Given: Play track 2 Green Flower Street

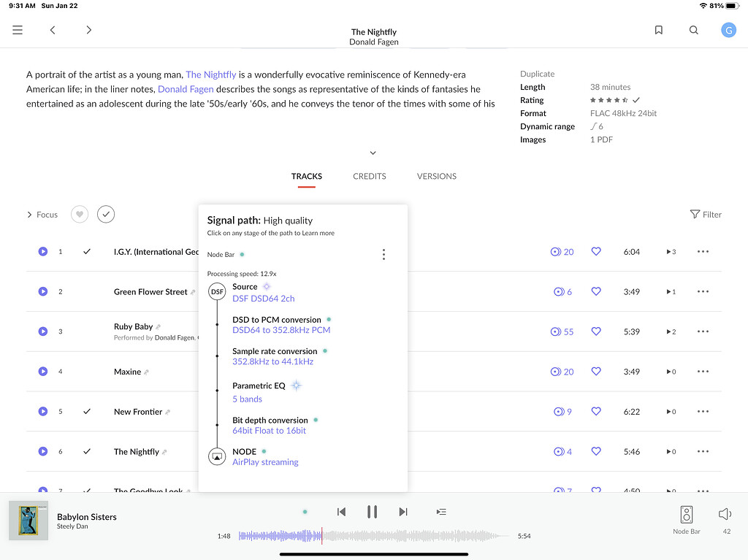Looking at the screenshot, I should 43,291.
